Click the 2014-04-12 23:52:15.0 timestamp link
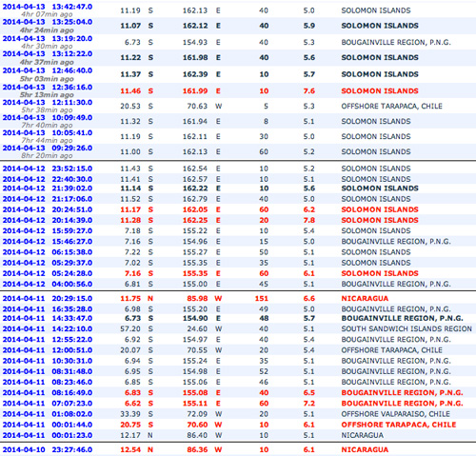476x456 pixels. tap(48, 169)
